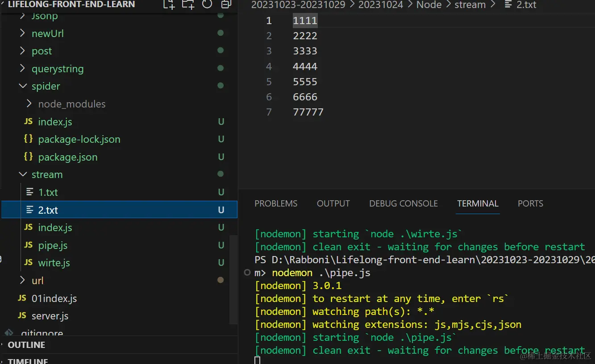Open the DEBUG CONSOLE tab

[404, 203]
